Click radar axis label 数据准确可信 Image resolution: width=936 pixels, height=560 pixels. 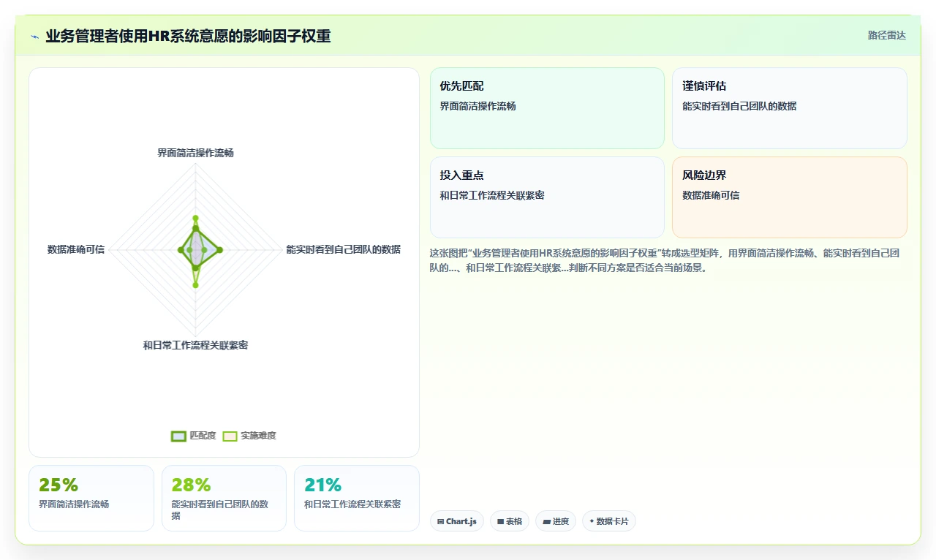click(x=76, y=249)
